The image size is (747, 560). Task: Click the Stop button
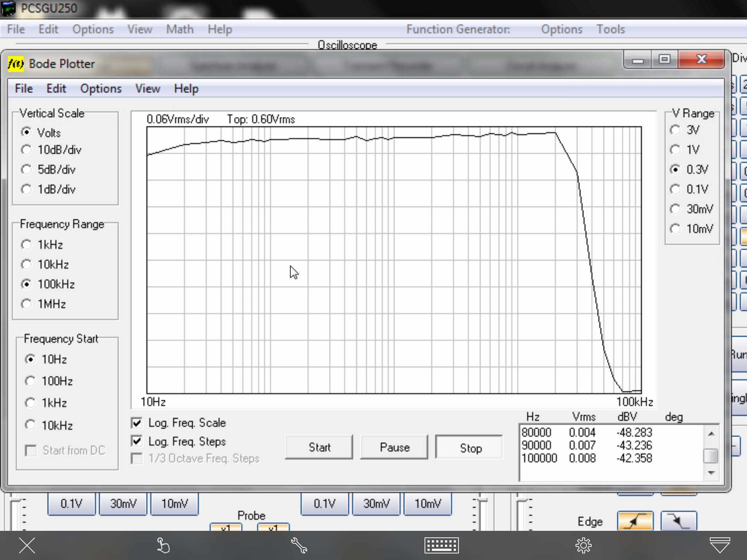pos(469,447)
